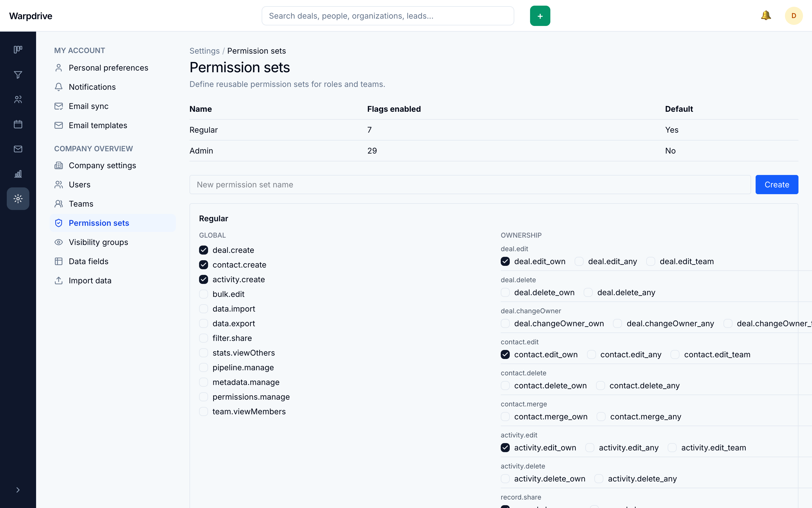This screenshot has height=508, width=812.
Task: Enable the pipeline.manage checkbox
Action: [203, 367]
